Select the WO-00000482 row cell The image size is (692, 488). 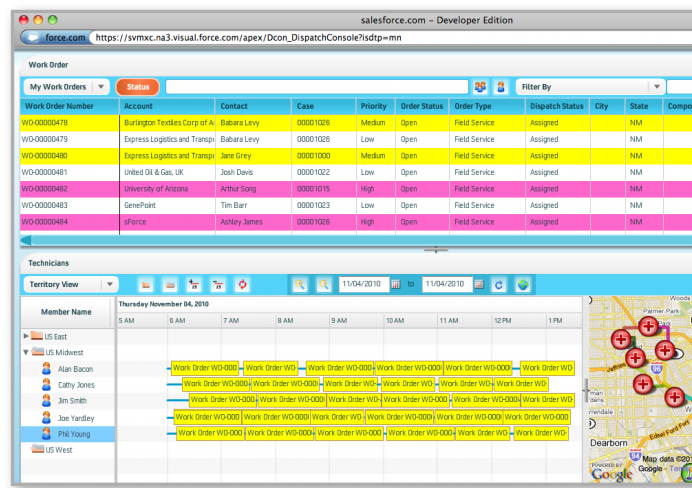[70, 189]
